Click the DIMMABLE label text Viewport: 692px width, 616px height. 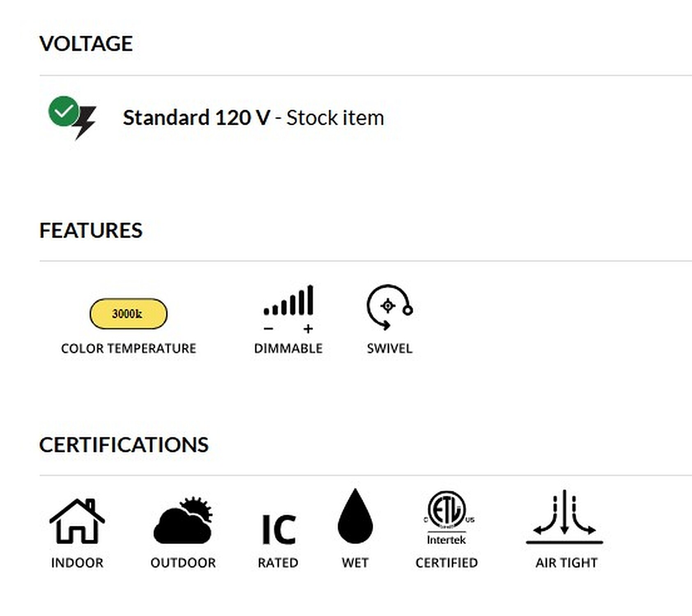click(x=289, y=348)
